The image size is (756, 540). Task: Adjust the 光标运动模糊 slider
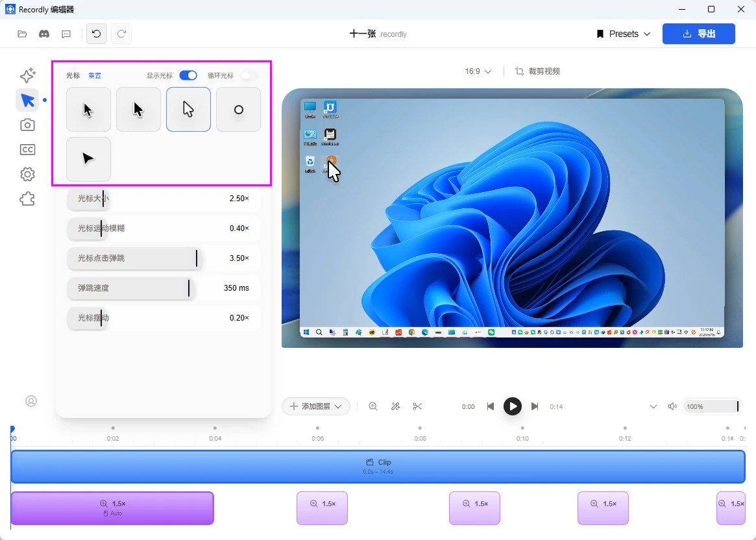pos(164,228)
